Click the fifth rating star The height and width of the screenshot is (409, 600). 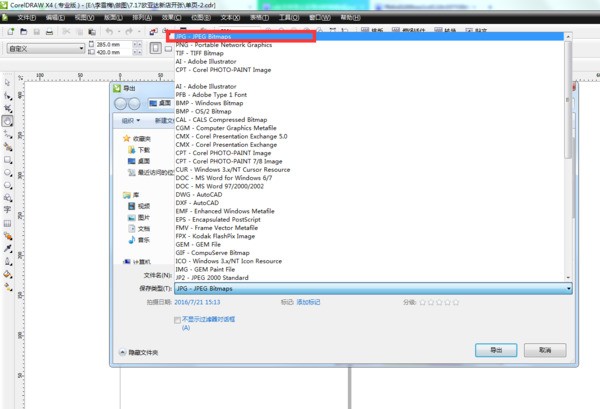coord(455,301)
